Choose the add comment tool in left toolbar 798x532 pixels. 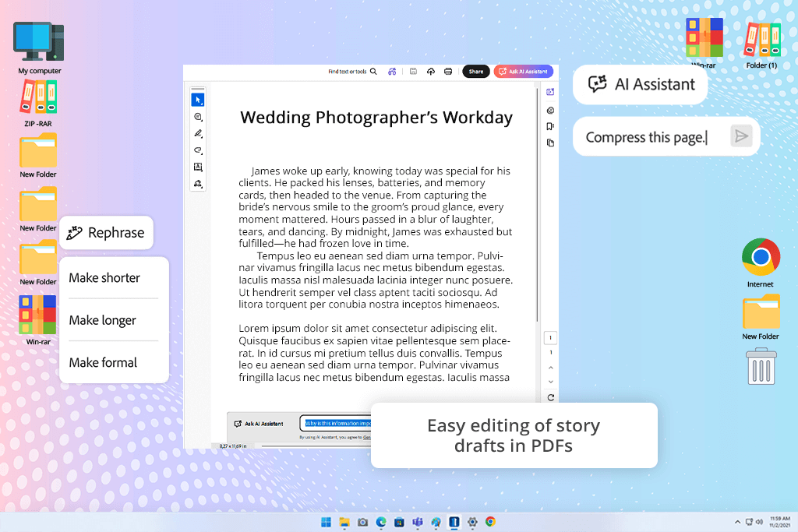pos(198,117)
